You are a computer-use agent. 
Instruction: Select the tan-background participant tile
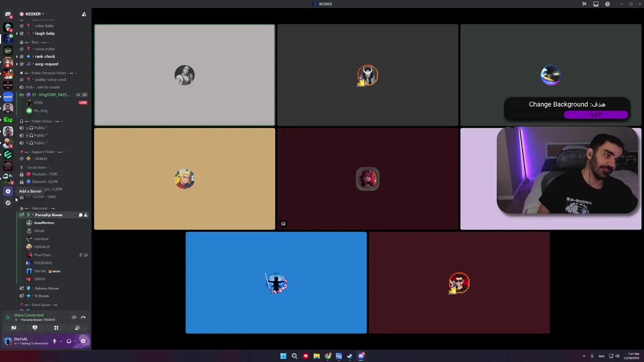coord(185,179)
